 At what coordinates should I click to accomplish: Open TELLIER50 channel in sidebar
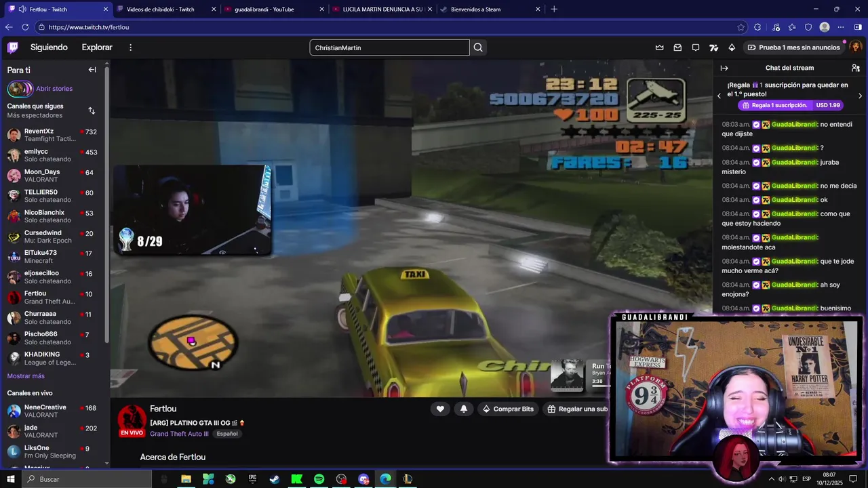[x=54, y=196]
